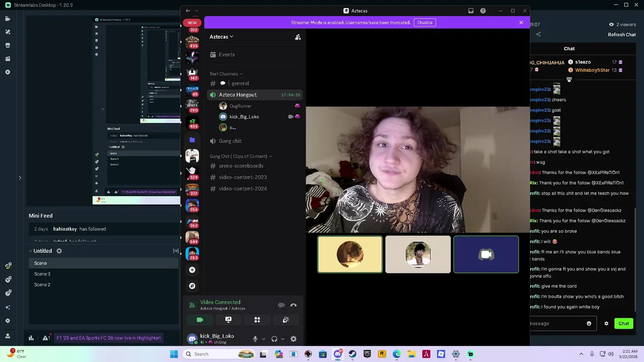
Task: Share your screen in Discord
Action: coord(228,320)
